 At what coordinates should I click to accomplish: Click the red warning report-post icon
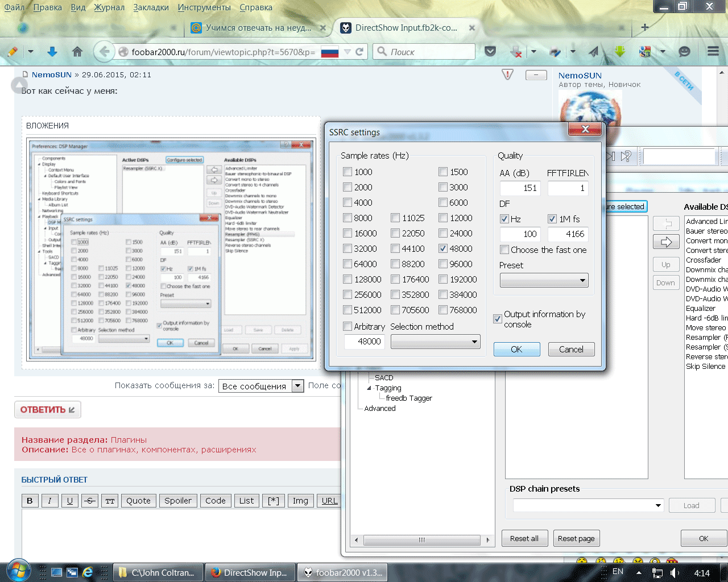tap(508, 74)
